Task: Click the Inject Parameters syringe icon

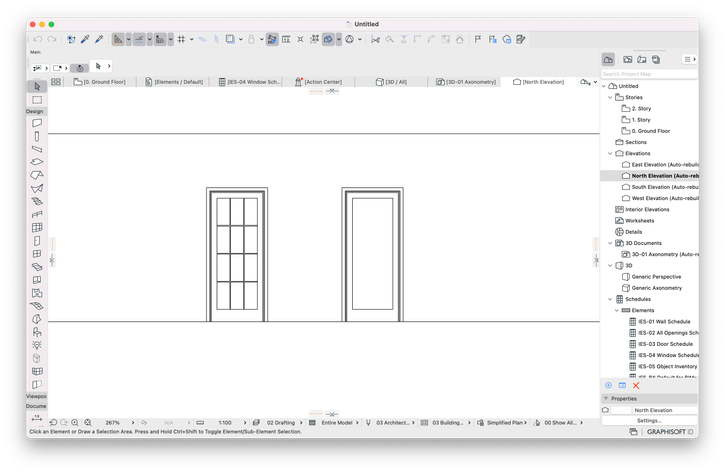Action: tap(99, 39)
